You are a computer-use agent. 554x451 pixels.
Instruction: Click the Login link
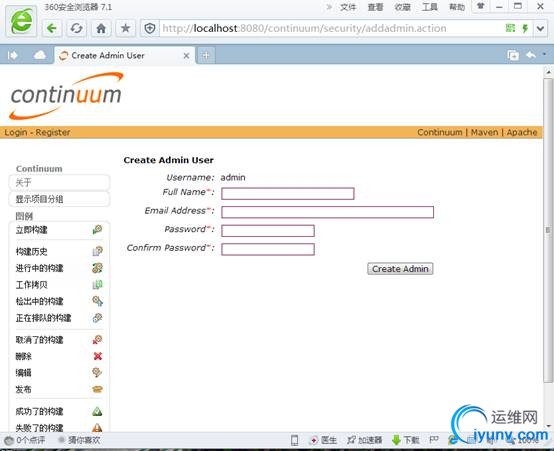point(16,132)
